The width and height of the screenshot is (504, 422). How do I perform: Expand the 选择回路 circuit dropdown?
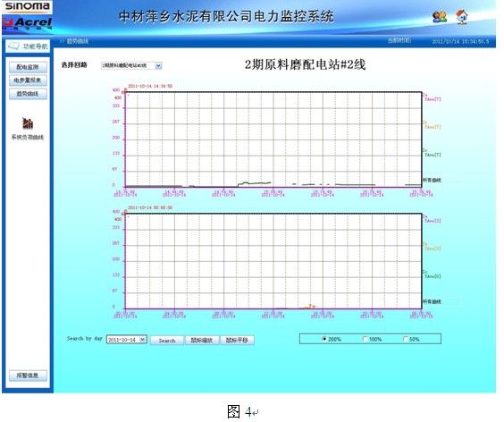pos(158,65)
